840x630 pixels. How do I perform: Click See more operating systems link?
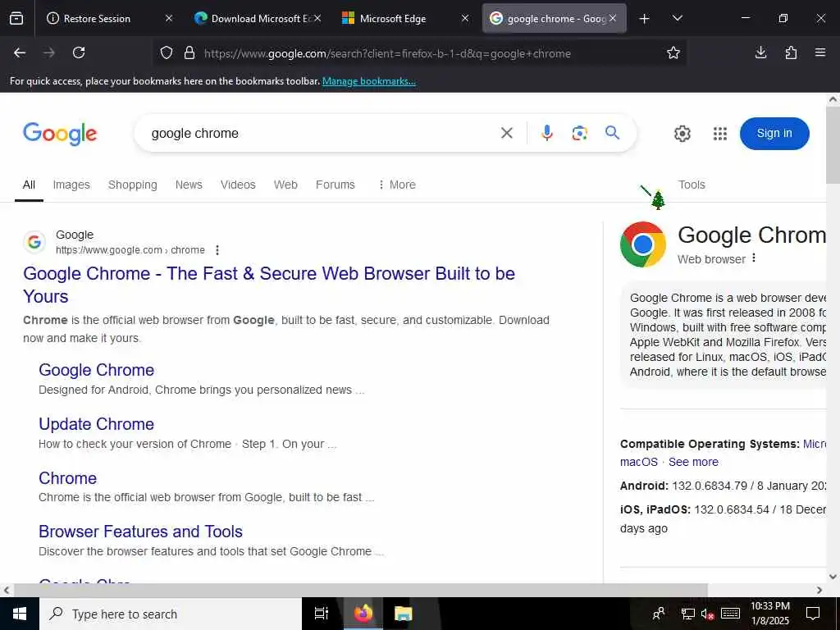(x=693, y=462)
